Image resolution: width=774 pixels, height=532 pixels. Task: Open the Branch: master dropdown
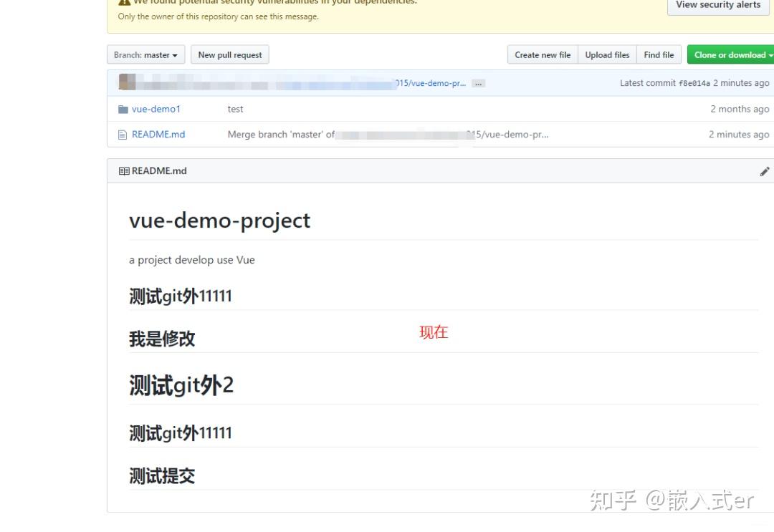145,54
